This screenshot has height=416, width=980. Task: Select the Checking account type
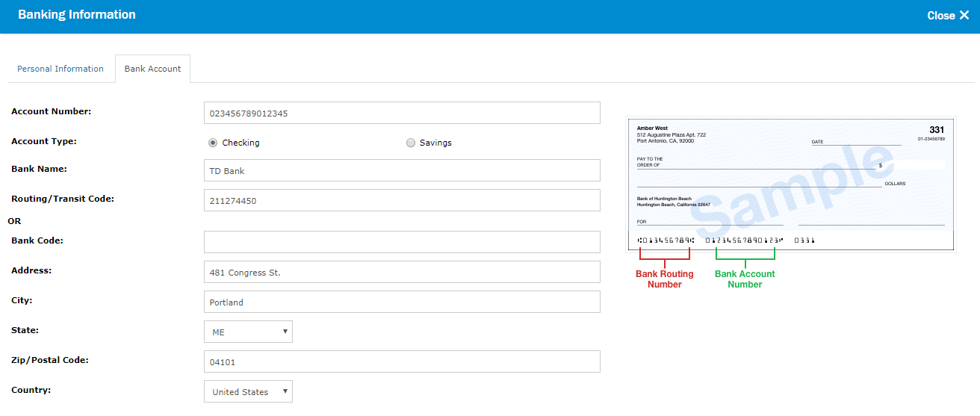(x=213, y=143)
